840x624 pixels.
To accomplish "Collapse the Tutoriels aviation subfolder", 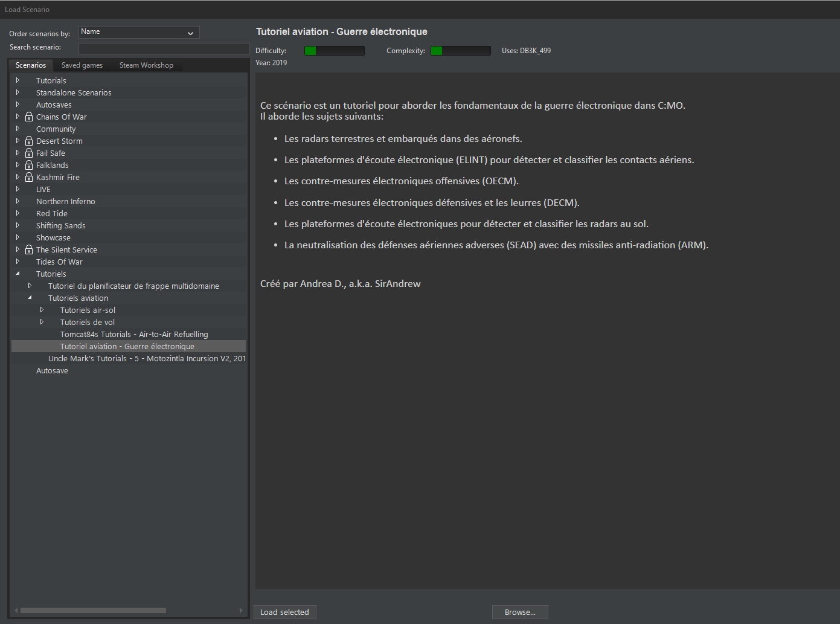I will 30,298.
